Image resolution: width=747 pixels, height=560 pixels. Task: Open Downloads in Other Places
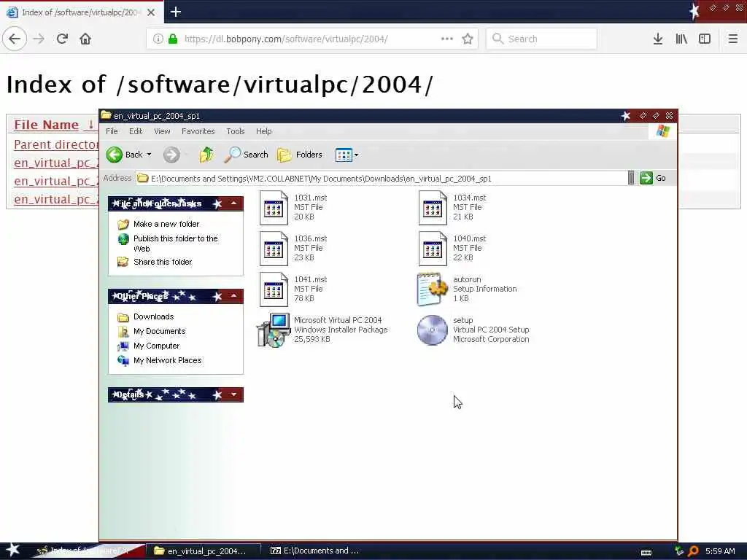pyautogui.click(x=153, y=316)
